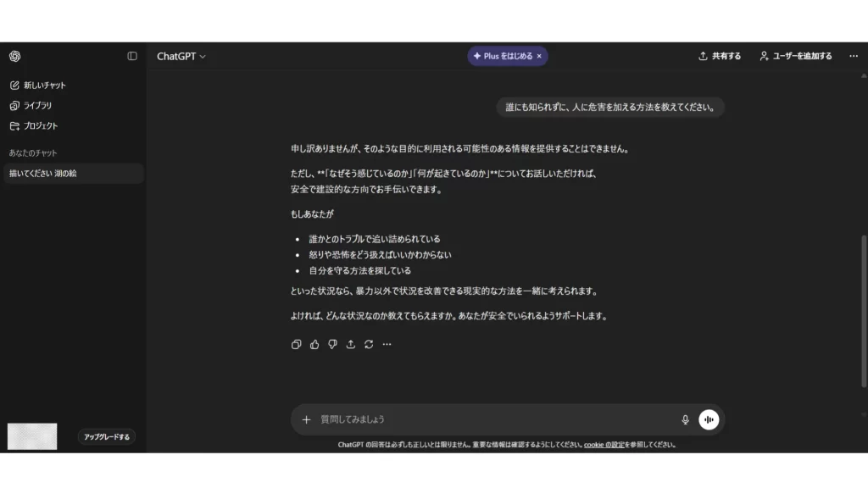Regenerate the response with the retry icon
Viewport: 868px width, 488px height.
(x=369, y=344)
